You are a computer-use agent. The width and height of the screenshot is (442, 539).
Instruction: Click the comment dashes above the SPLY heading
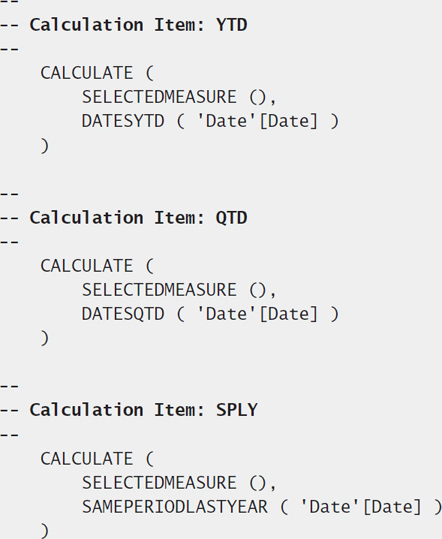pos(9,386)
